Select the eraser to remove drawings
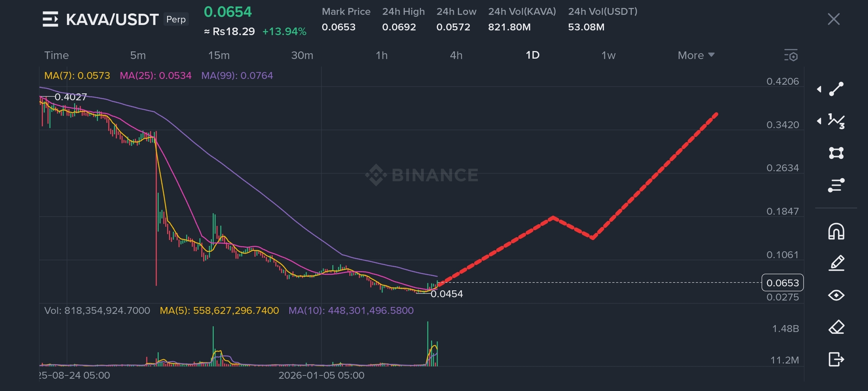 [x=836, y=327]
